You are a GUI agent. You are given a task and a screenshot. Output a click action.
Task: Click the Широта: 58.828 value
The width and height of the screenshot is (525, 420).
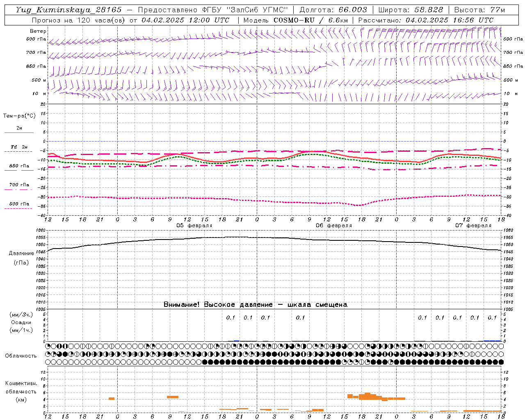[411, 10]
